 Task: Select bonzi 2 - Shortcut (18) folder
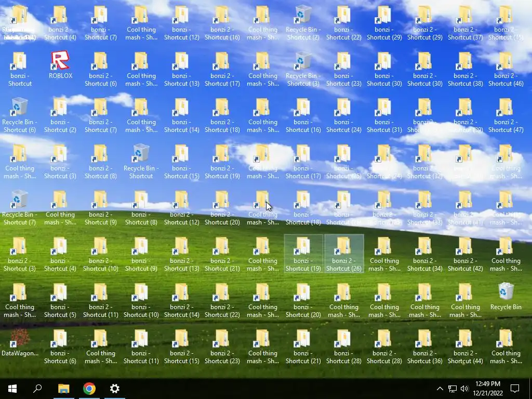pos(222,115)
